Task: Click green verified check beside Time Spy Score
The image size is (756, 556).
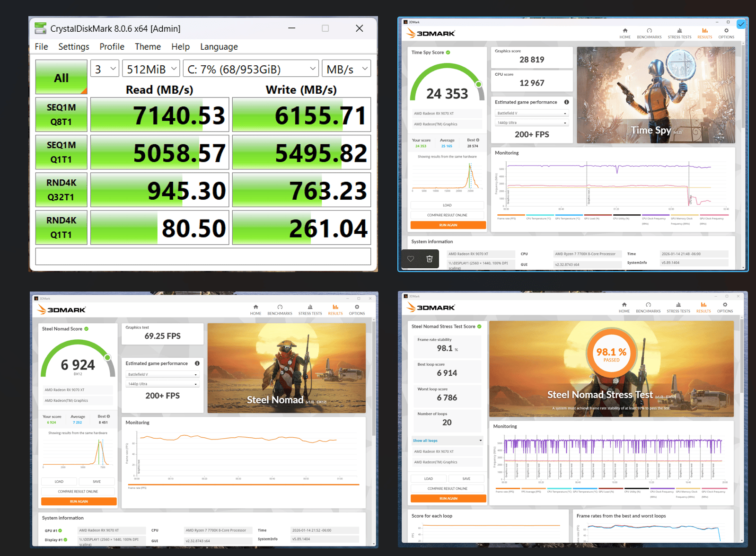Action: click(448, 53)
